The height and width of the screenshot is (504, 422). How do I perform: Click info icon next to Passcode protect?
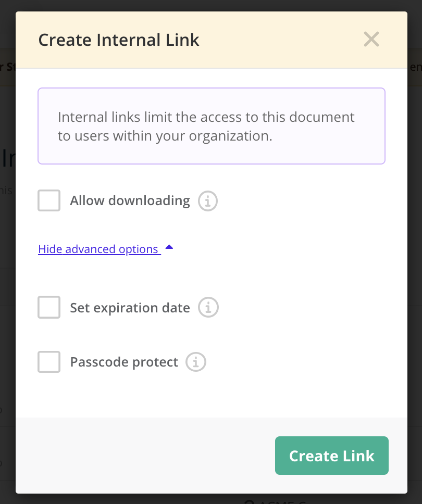coord(195,362)
